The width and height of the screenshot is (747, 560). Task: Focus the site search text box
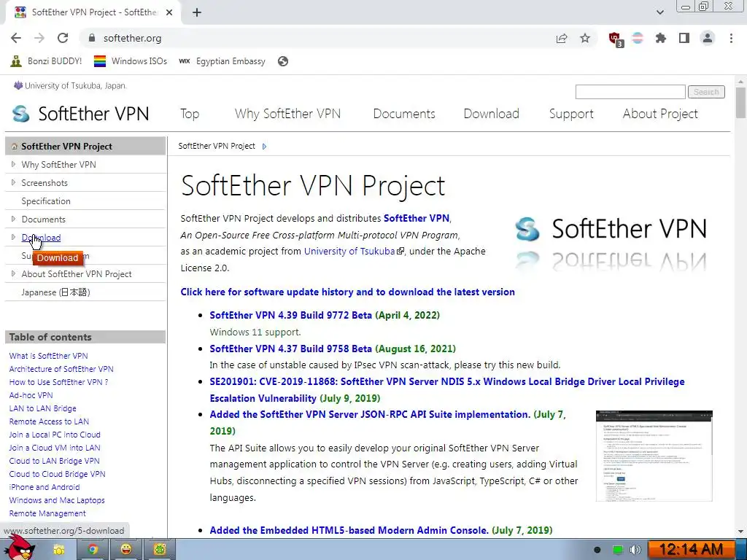point(630,91)
